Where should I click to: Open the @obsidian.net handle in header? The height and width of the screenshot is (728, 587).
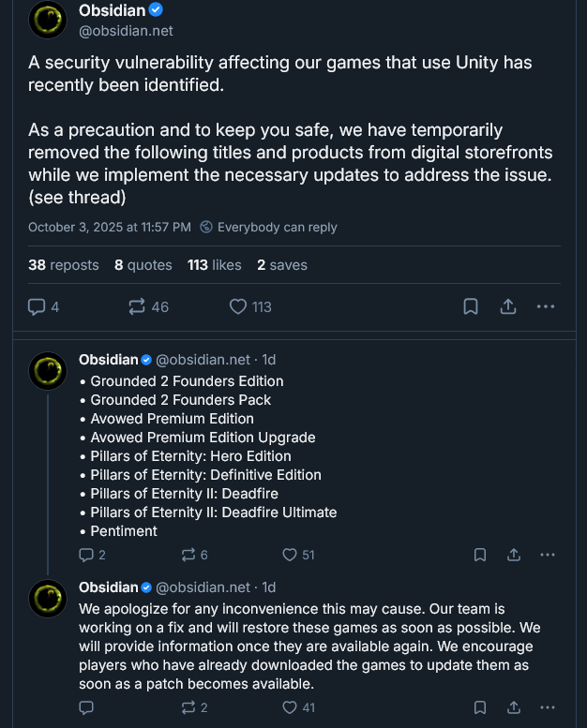pos(126,31)
